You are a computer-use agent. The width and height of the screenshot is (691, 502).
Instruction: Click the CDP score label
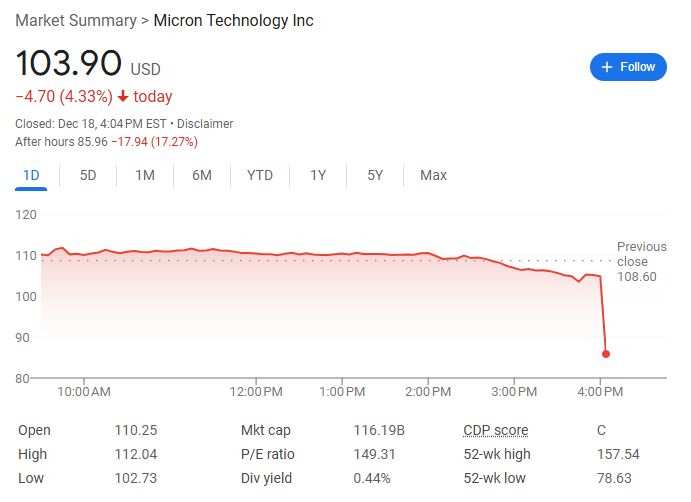coord(495,430)
